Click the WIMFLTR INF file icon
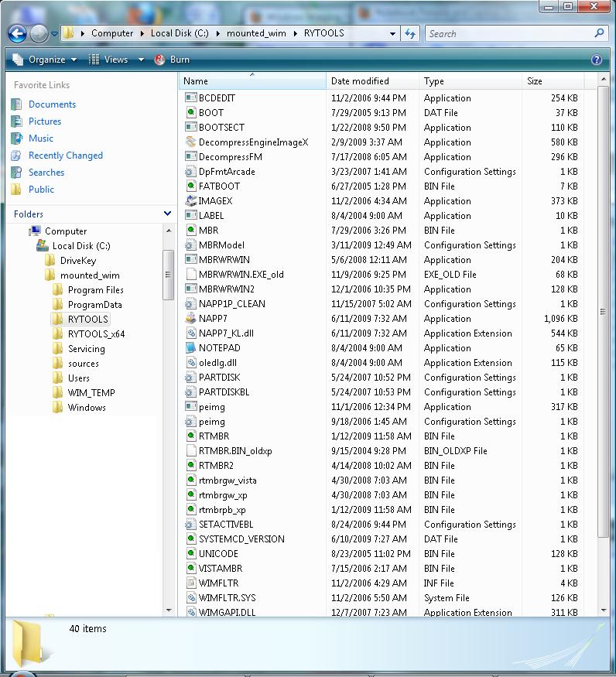This screenshot has width=616, height=677. coord(190,583)
